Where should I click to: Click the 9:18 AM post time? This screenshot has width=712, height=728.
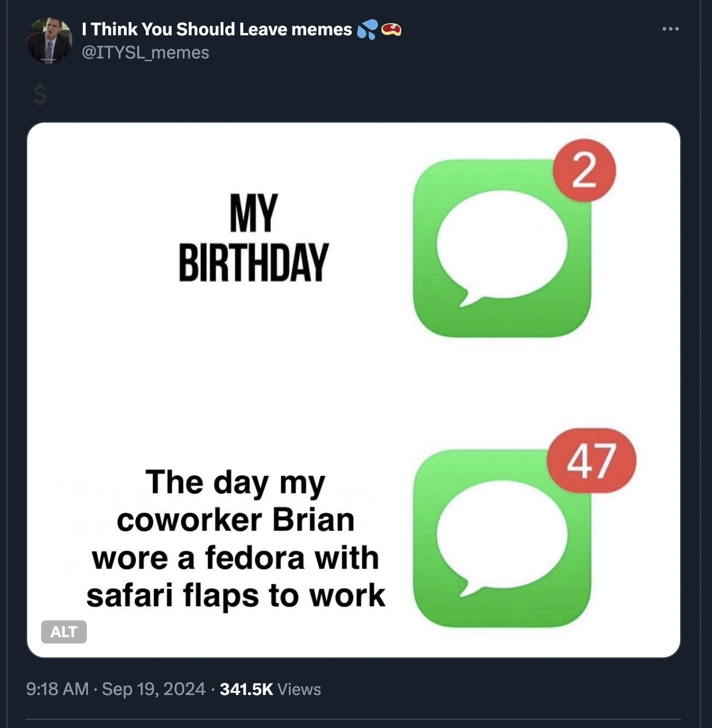(57, 689)
